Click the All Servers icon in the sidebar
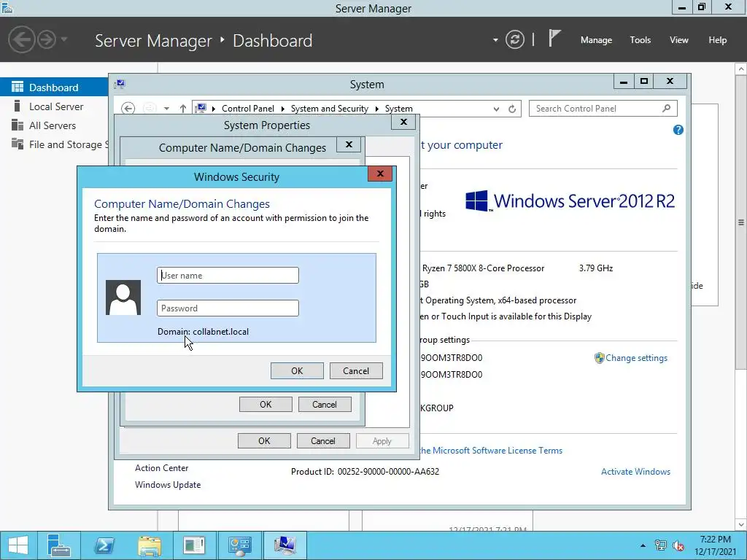 click(18, 125)
